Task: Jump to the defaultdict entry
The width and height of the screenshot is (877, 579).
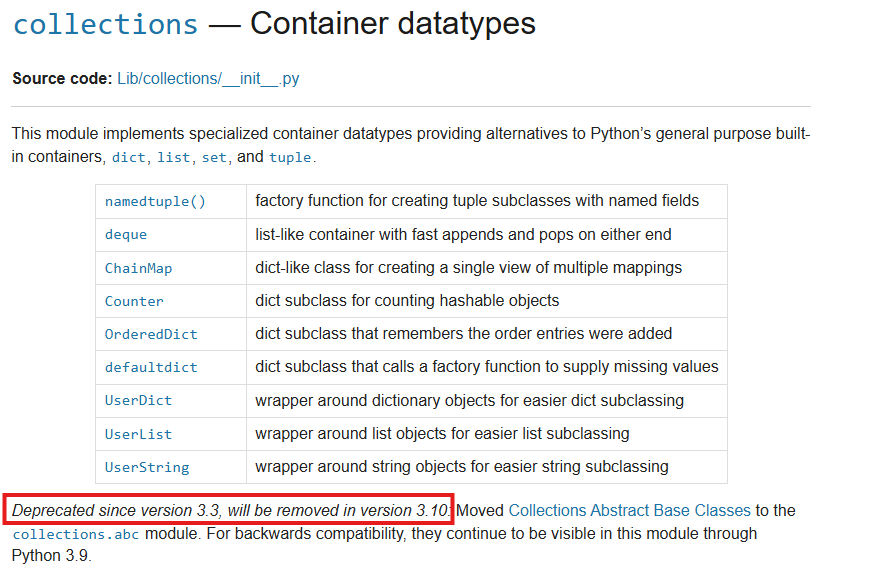Action: 151,367
